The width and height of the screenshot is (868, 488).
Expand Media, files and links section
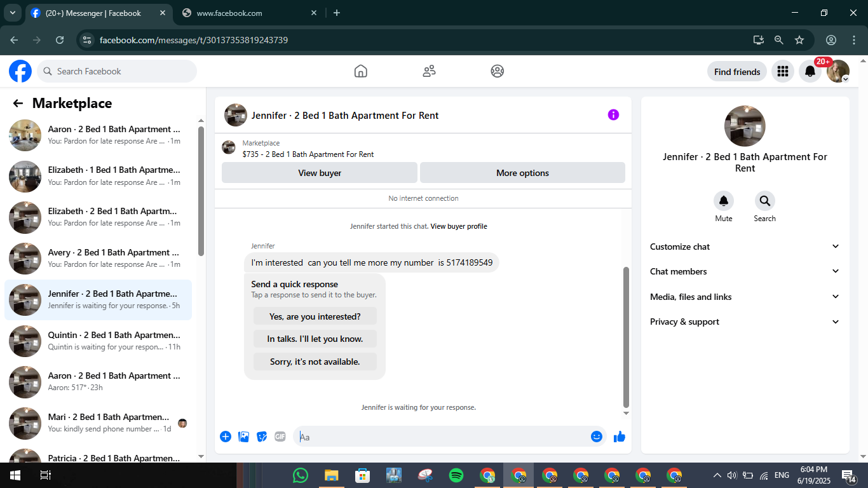745,297
